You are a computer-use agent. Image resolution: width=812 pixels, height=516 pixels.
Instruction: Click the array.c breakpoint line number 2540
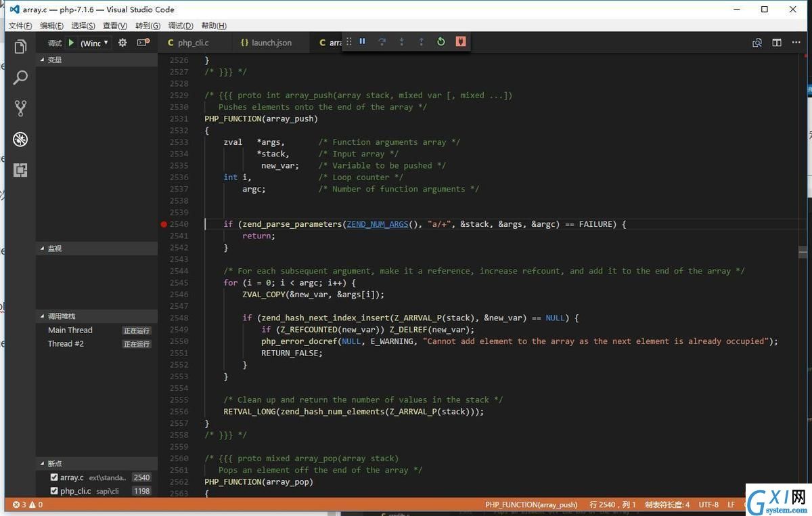(x=141, y=477)
